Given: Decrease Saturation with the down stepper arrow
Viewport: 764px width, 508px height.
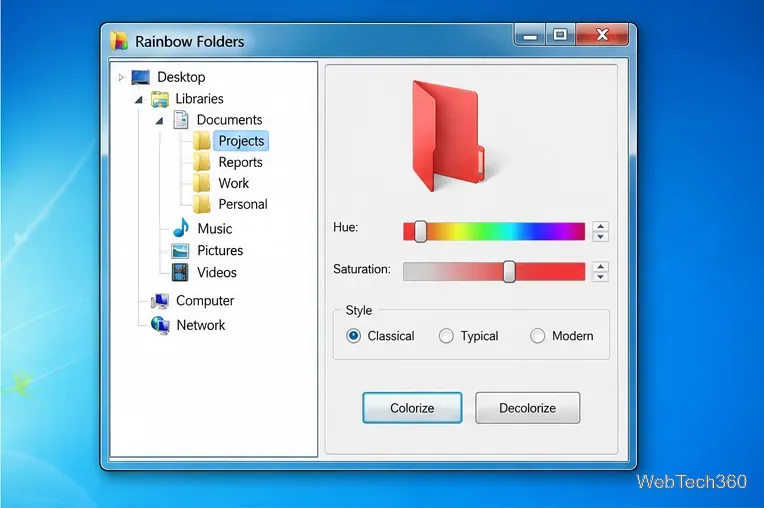Looking at the screenshot, I should [x=601, y=277].
